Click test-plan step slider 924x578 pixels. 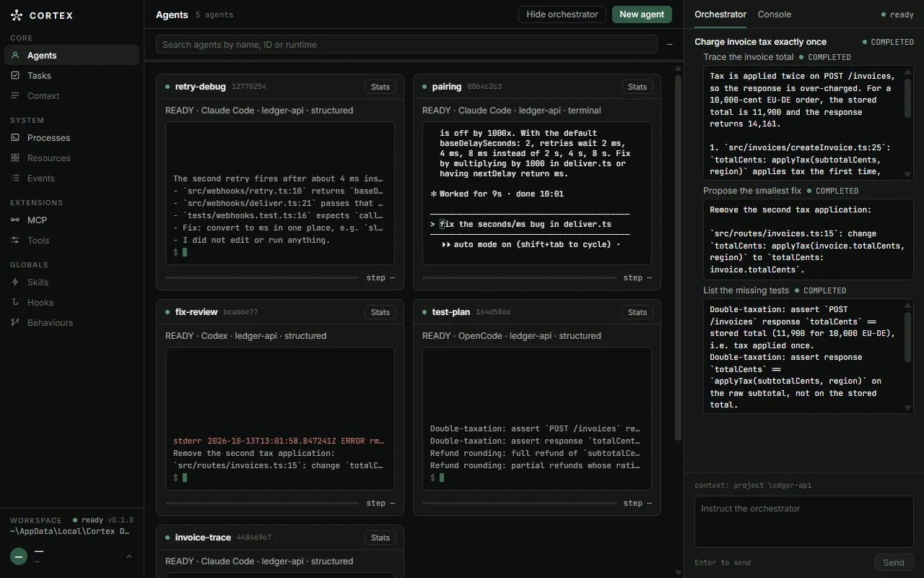[x=519, y=503]
